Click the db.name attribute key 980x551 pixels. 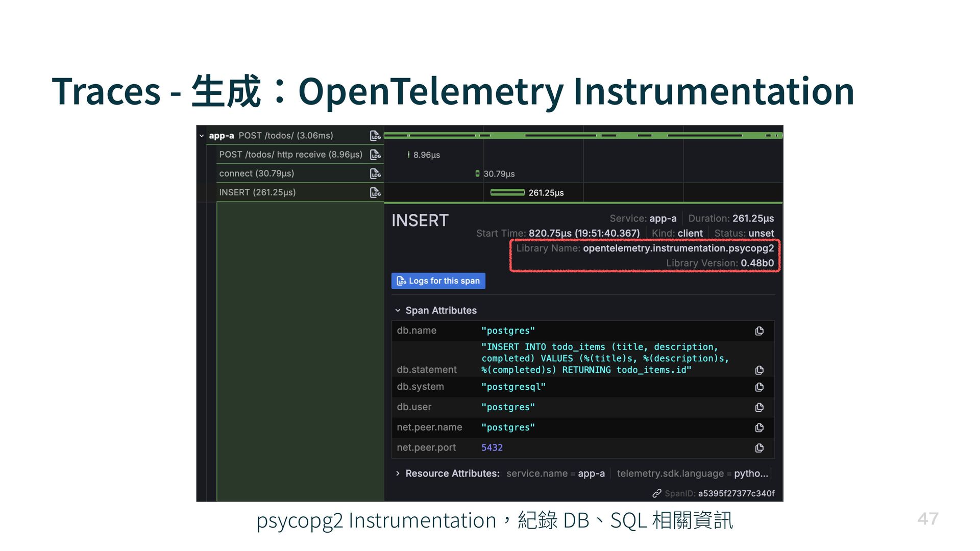click(416, 330)
